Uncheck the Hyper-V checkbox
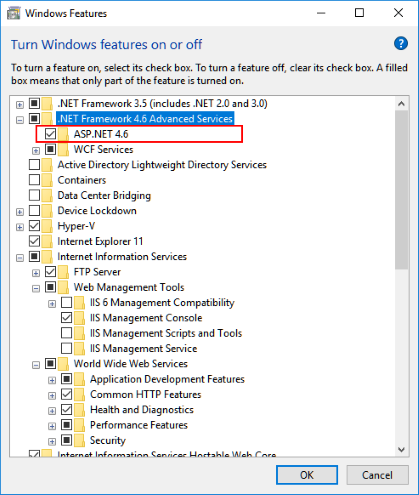Image resolution: width=419 pixels, height=495 pixels. click(x=34, y=226)
